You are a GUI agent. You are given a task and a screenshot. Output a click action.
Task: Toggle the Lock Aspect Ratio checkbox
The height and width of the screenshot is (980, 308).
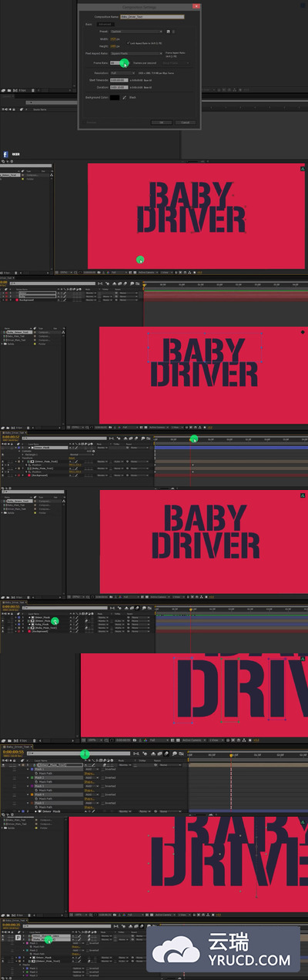tap(127, 42)
